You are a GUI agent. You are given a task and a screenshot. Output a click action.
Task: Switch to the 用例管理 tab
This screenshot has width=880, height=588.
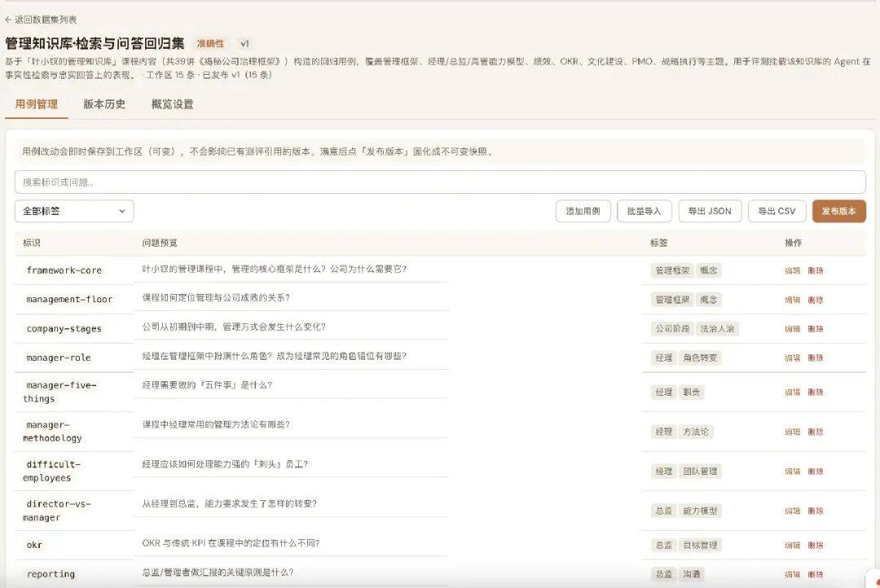click(x=37, y=103)
